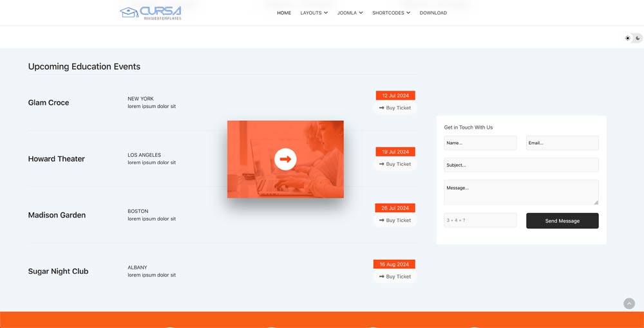Open the Download menu item
The height and width of the screenshot is (328, 644).
tap(433, 13)
